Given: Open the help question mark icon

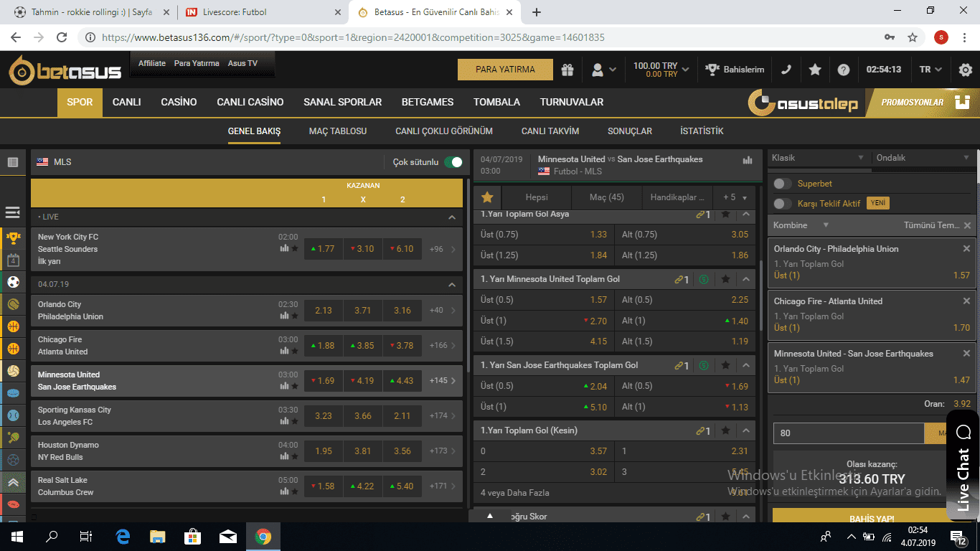Looking at the screenshot, I should pyautogui.click(x=844, y=70).
